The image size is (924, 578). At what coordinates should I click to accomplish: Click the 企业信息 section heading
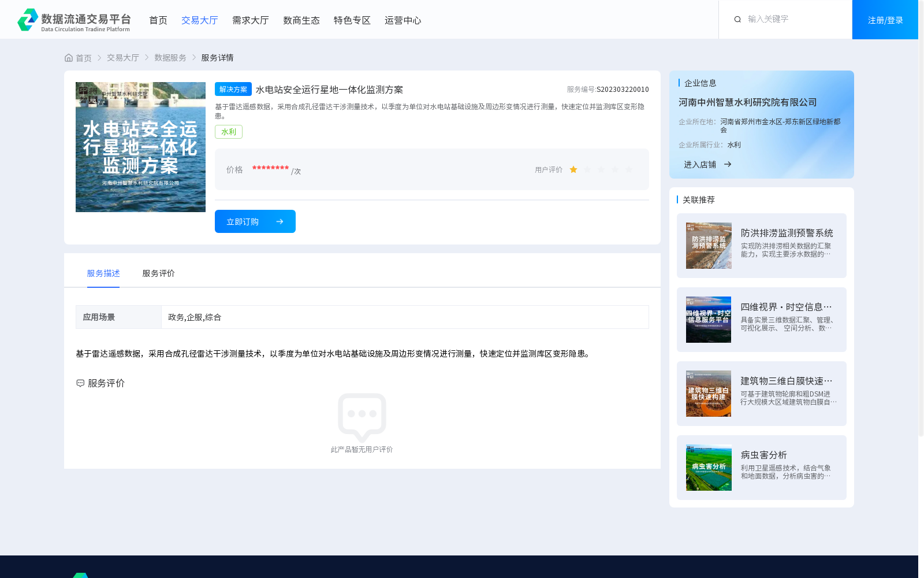(701, 83)
